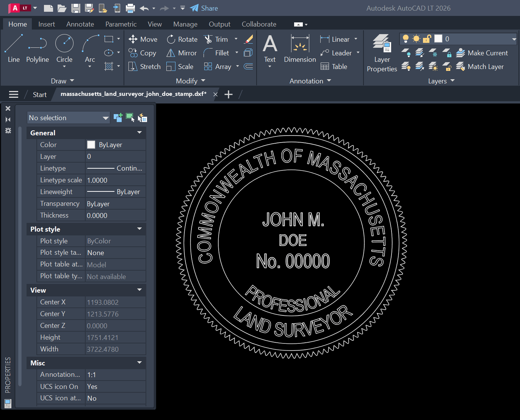Click the Thickness value field
This screenshot has height=420, width=520.
[x=116, y=215]
